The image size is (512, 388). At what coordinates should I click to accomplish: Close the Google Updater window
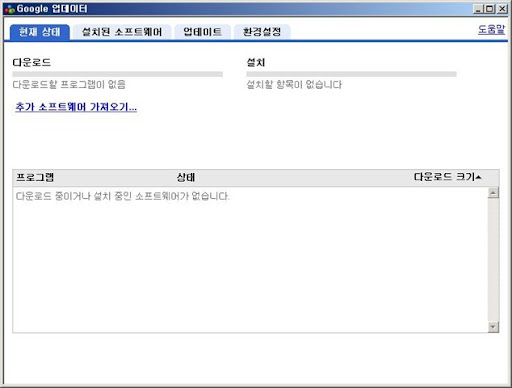coord(502,9)
